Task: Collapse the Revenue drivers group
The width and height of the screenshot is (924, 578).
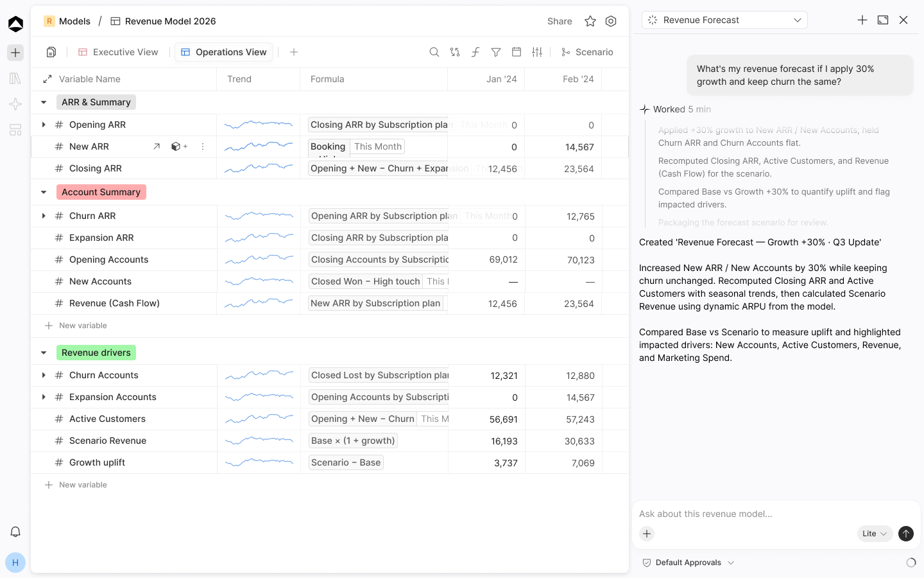Action: 44,353
